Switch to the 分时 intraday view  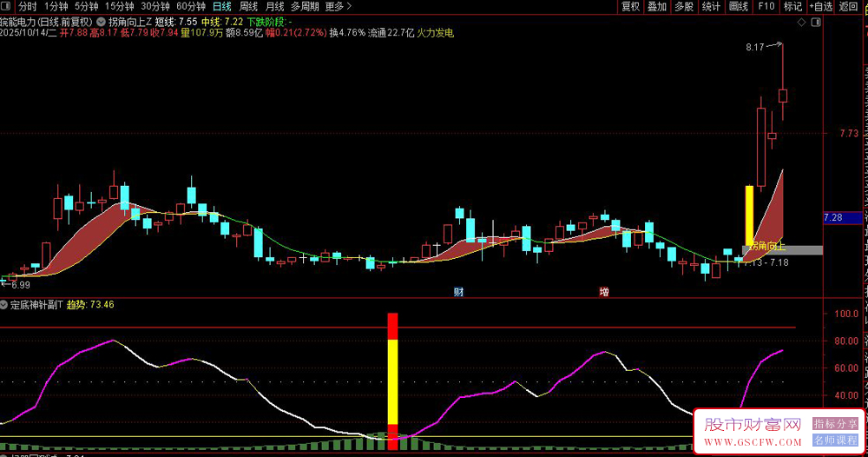point(28,7)
